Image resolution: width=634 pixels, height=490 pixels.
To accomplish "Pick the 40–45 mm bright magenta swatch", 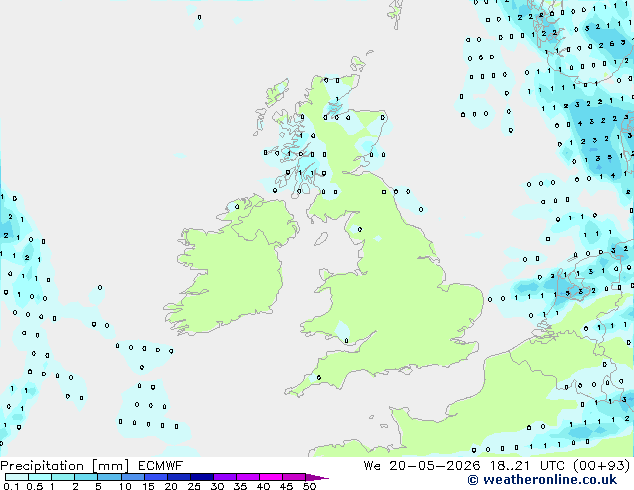I will click(271, 477).
